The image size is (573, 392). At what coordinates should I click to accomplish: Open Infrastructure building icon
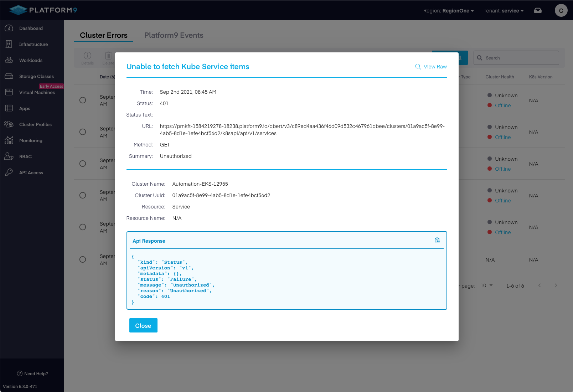point(9,44)
